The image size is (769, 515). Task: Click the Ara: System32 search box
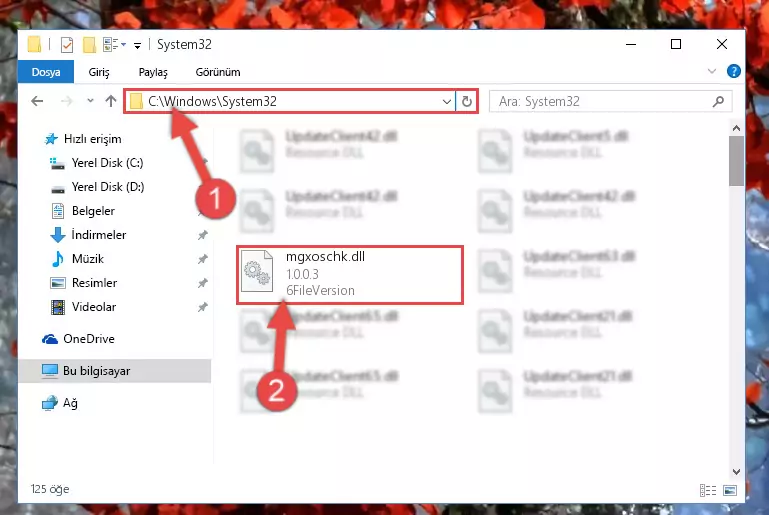[611, 102]
